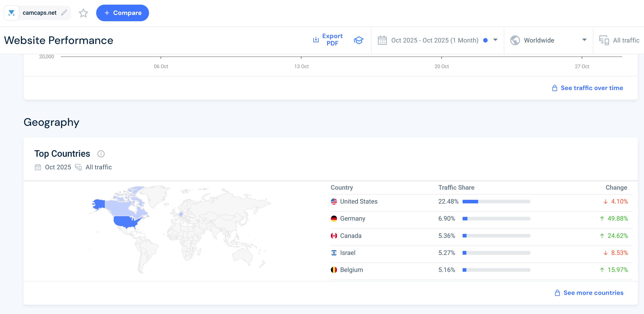Screen dimensions: 644x314
Task: Click the Change column header
Action: coord(616,188)
